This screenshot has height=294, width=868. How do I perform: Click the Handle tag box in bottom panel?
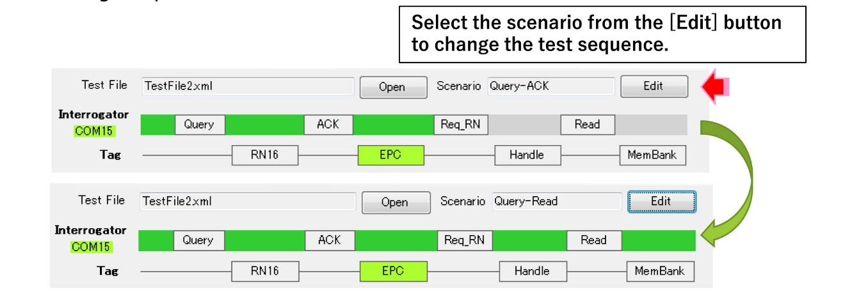[x=532, y=271]
